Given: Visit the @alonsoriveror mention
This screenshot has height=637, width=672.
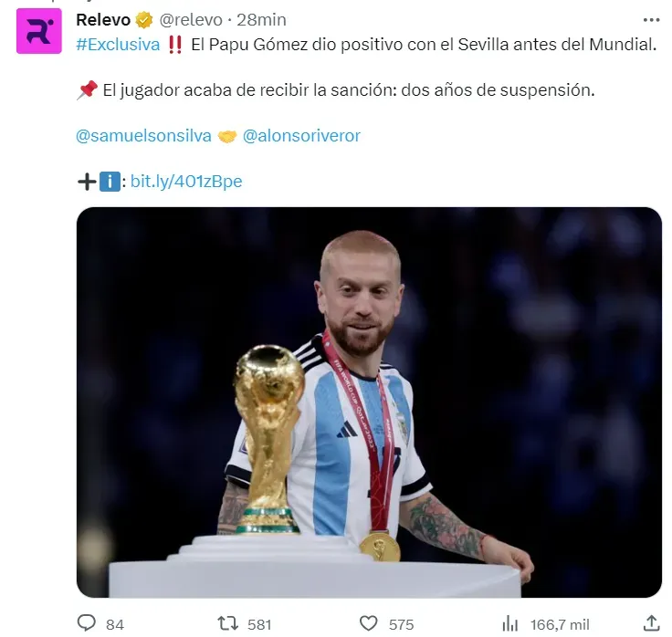Looking at the screenshot, I should (301, 136).
